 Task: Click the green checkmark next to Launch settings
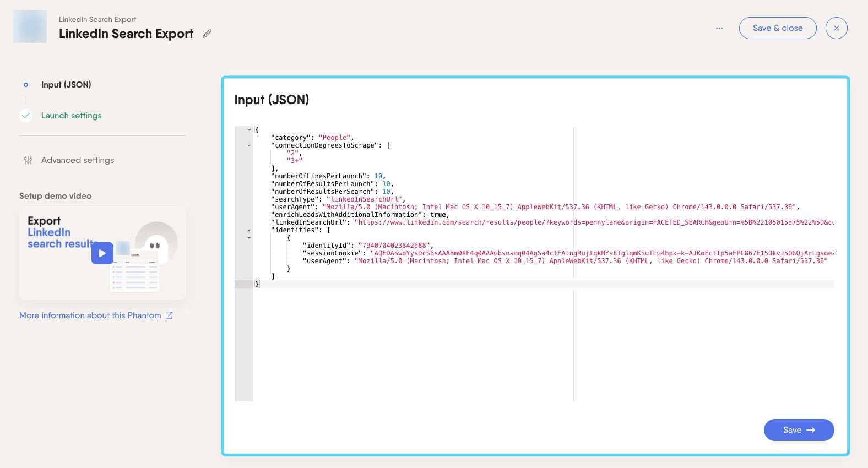point(26,116)
